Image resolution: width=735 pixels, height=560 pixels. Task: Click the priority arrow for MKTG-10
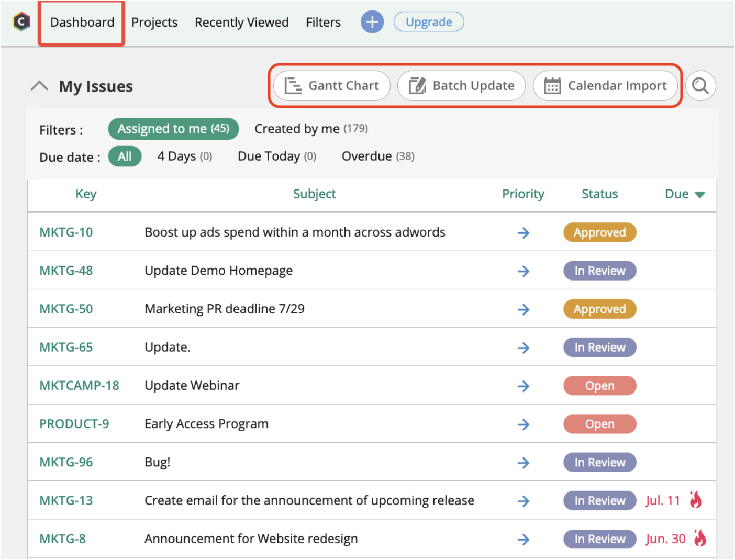[524, 233]
